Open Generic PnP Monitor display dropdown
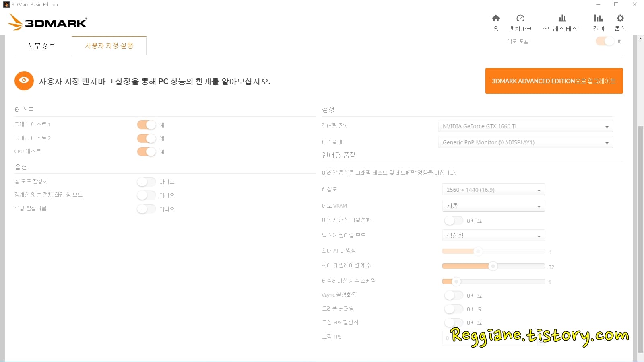The image size is (644, 362). [526, 142]
